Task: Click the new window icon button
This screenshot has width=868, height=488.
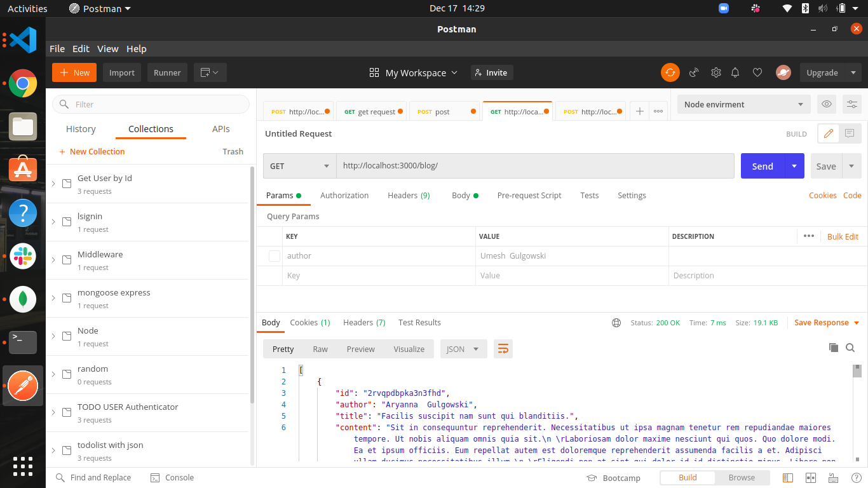Action: coord(209,72)
